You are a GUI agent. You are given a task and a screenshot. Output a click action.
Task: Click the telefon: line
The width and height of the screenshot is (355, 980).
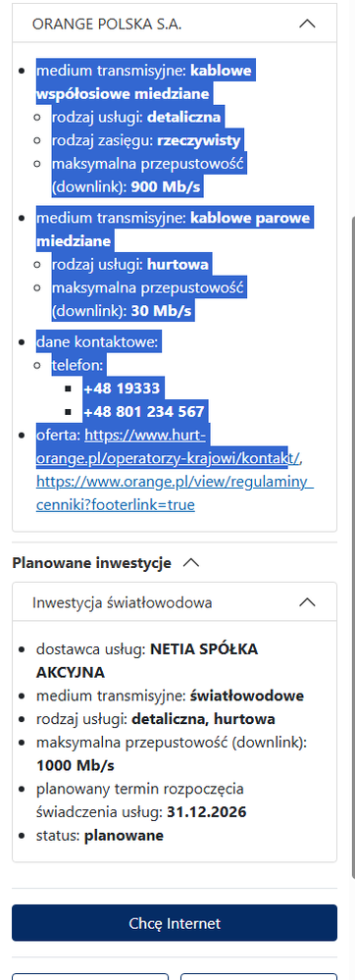coord(78,365)
